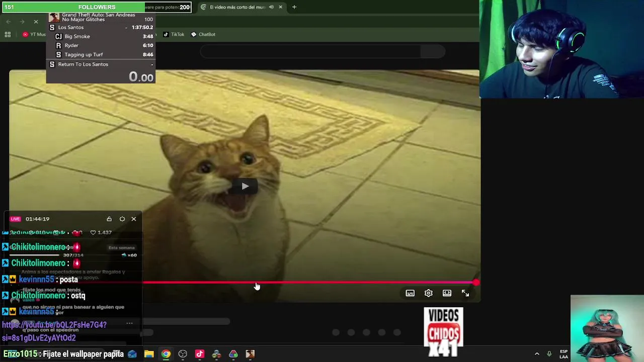The image size is (644, 362).
Task: Click the Videos Chidos X41 overlay image
Action: 443,332
